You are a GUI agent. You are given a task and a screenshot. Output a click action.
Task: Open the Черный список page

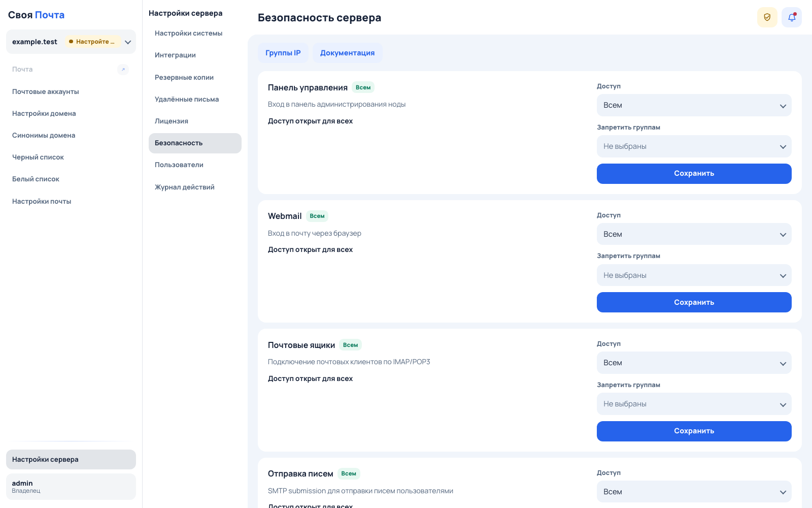click(71, 157)
